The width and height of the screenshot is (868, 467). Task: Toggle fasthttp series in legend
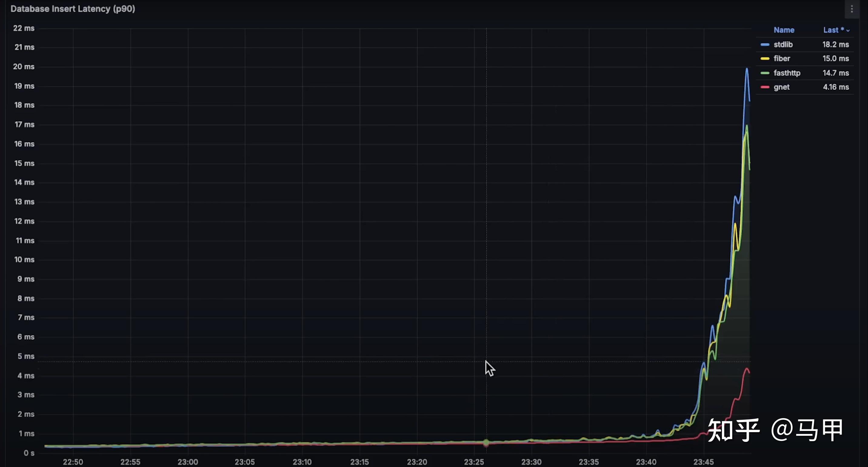click(786, 73)
